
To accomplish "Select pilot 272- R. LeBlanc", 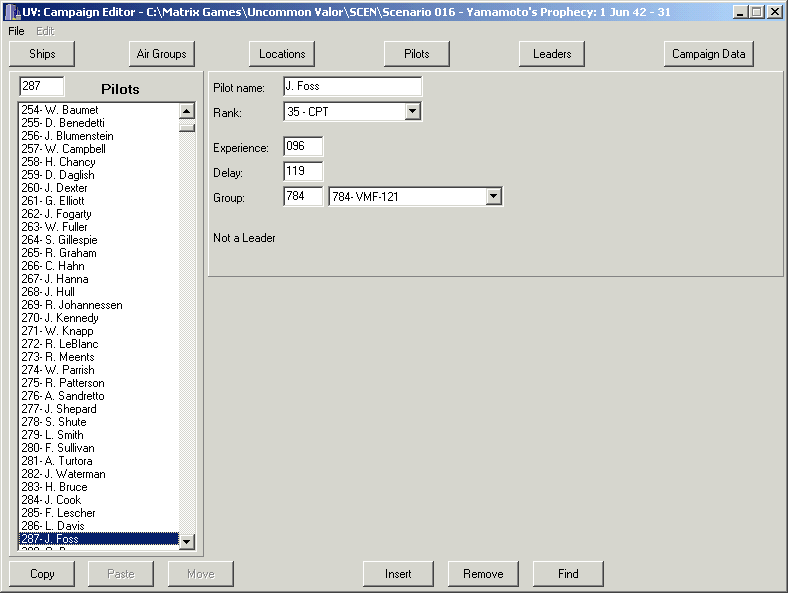I will tap(99, 344).
